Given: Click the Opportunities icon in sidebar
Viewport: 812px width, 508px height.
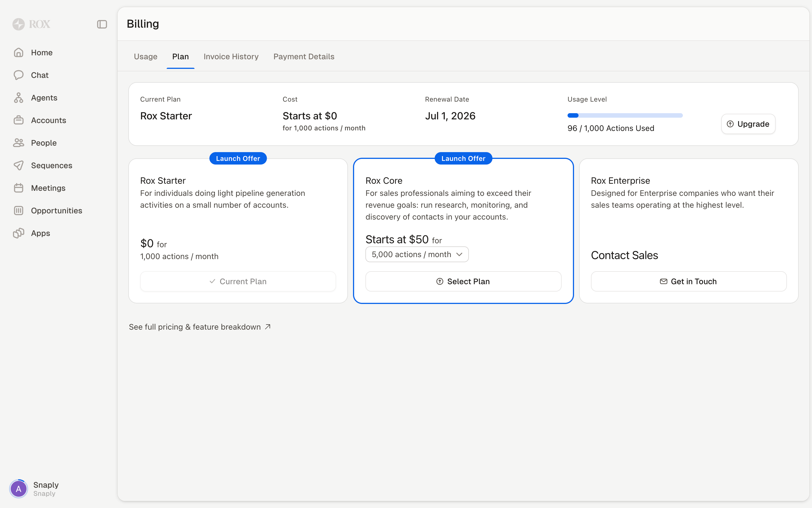Looking at the screenshot, I should pyautogui.click(x=18, y=210).
